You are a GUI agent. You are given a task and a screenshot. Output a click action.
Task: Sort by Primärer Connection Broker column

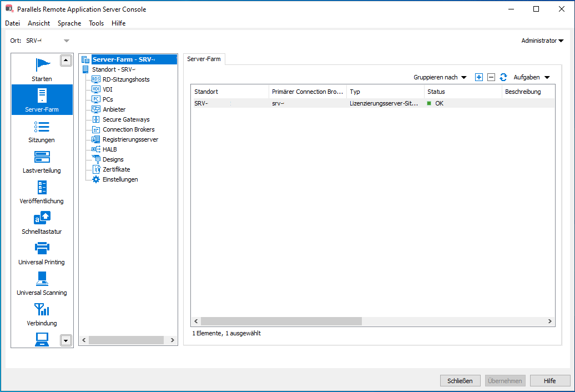(307, 92)
